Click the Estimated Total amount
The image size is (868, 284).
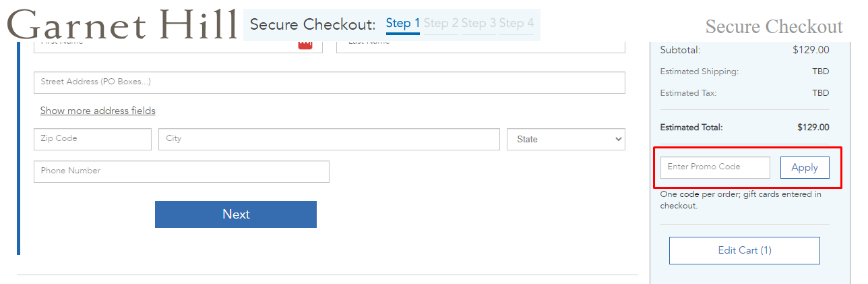coord(813,127)
